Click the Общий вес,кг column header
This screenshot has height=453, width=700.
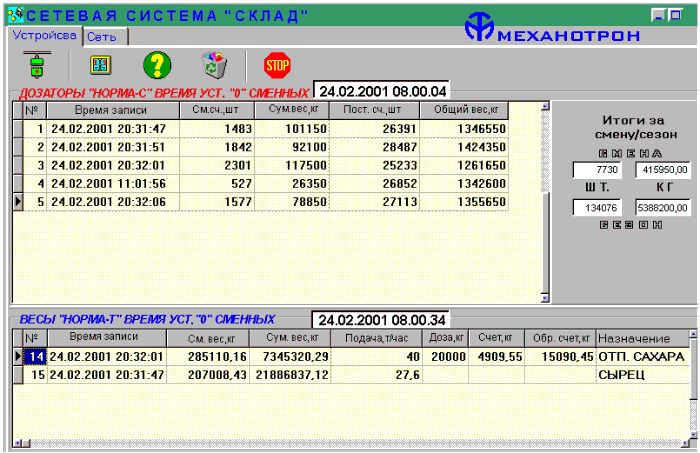(x=464, y=110)
